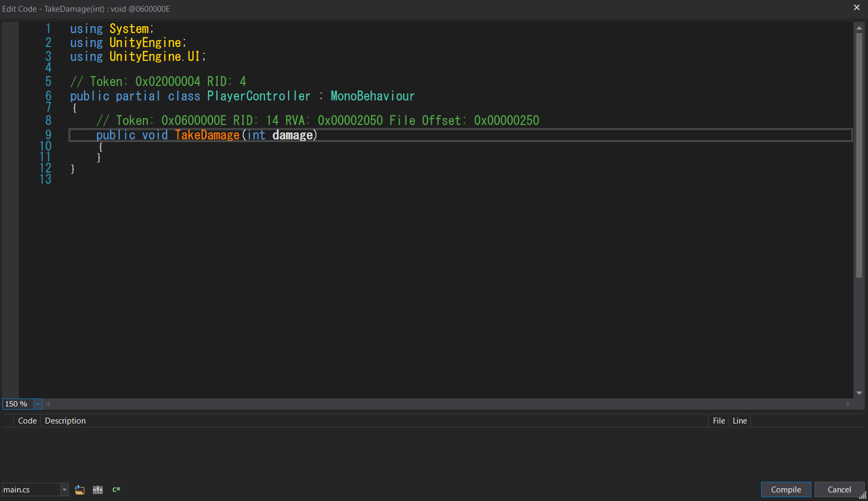Click into the 150 % zoom field
Screen dimensions: 868x501
point(18,404)
